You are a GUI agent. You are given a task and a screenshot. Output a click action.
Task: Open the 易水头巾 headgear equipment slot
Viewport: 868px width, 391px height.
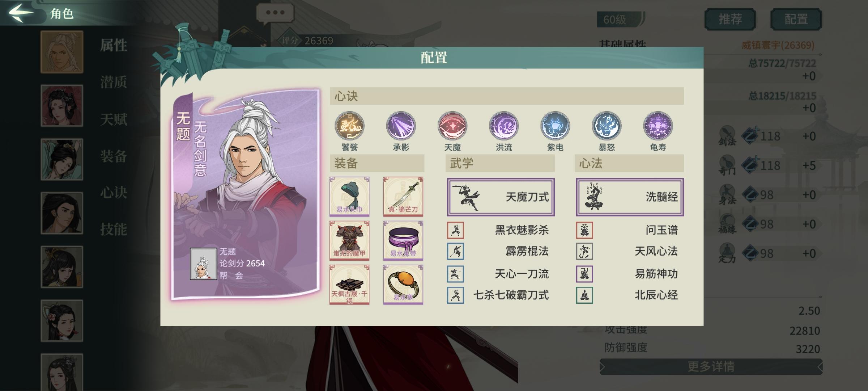(349, 197)
